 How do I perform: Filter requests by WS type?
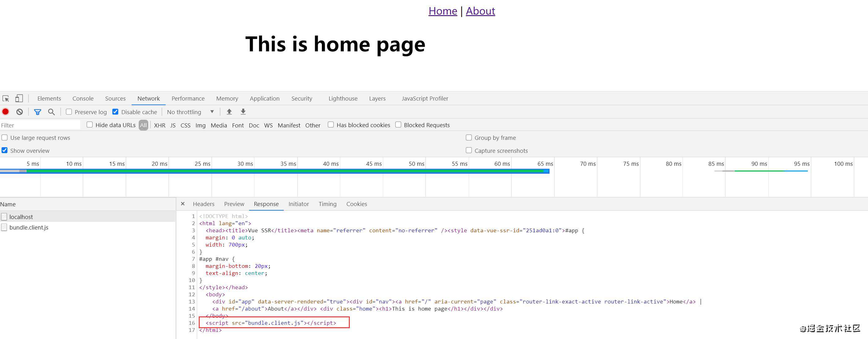[269, 125]
